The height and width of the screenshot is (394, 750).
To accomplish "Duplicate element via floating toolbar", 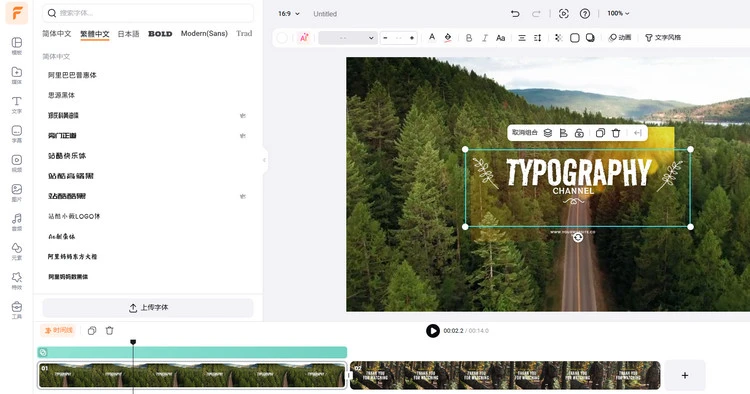I will click(x=600, y=133).
